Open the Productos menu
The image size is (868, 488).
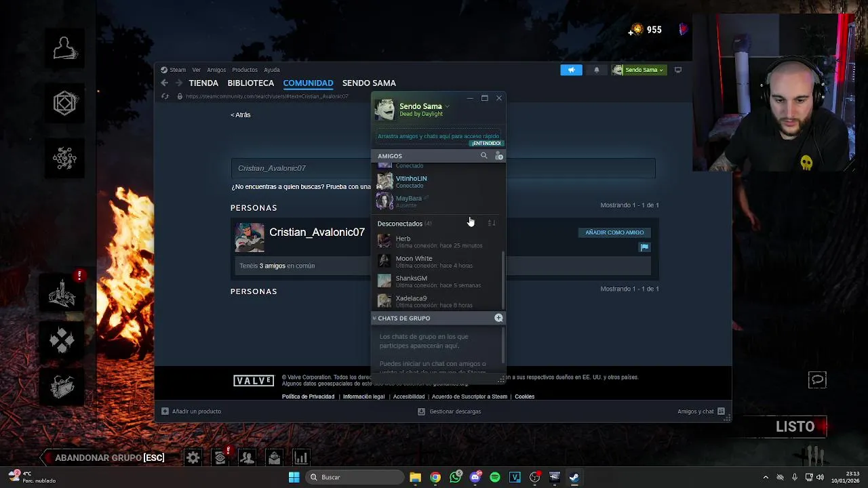pyautogui.click(x=245, y=70)
